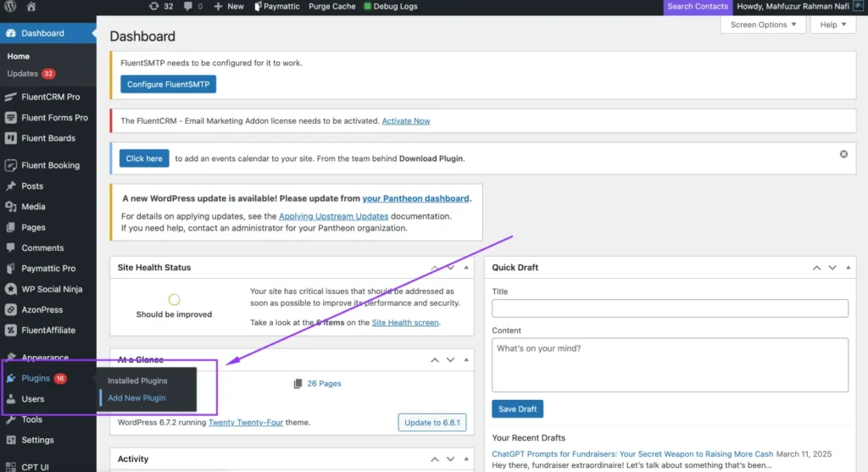This screenshot has width=868, height=472.
Task: Open the New menu in admin bar
Action: (229, 6)
